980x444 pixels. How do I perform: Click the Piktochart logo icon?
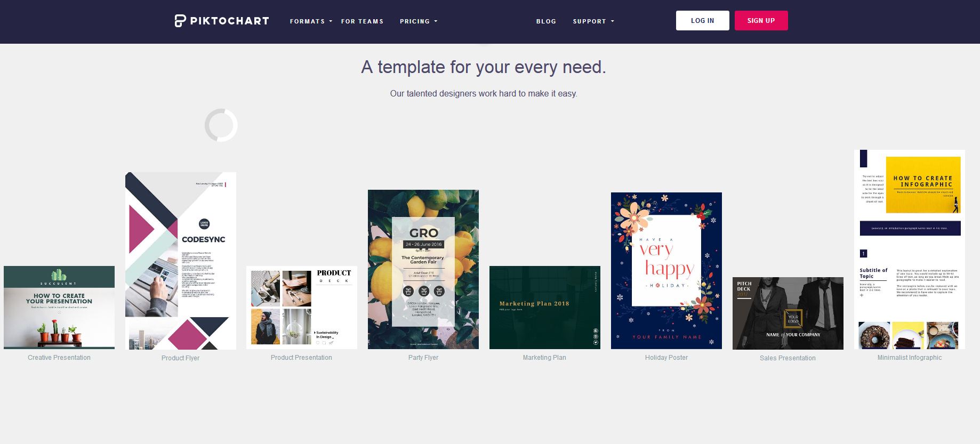point(180,21)
